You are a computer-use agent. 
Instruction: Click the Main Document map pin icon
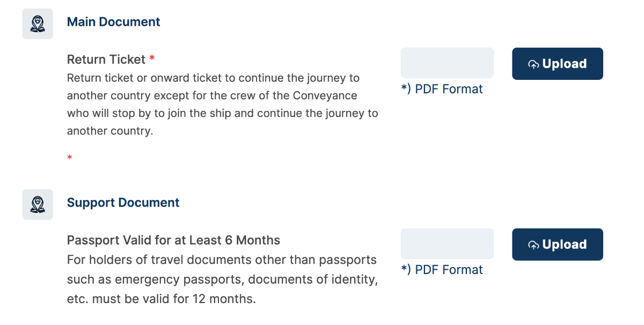[38, 24]
